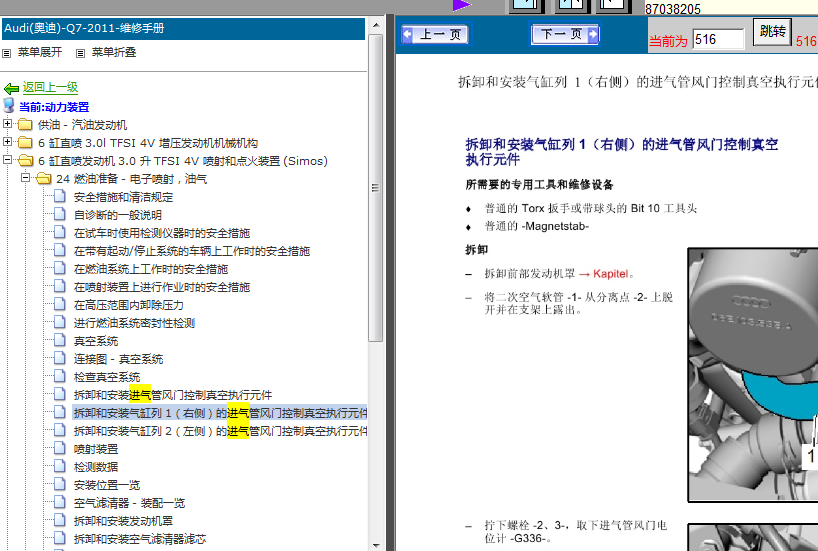Click the tree panel scrollbar thumb
This screenshot has height=551, width=818.
click(x=376, y=188)
